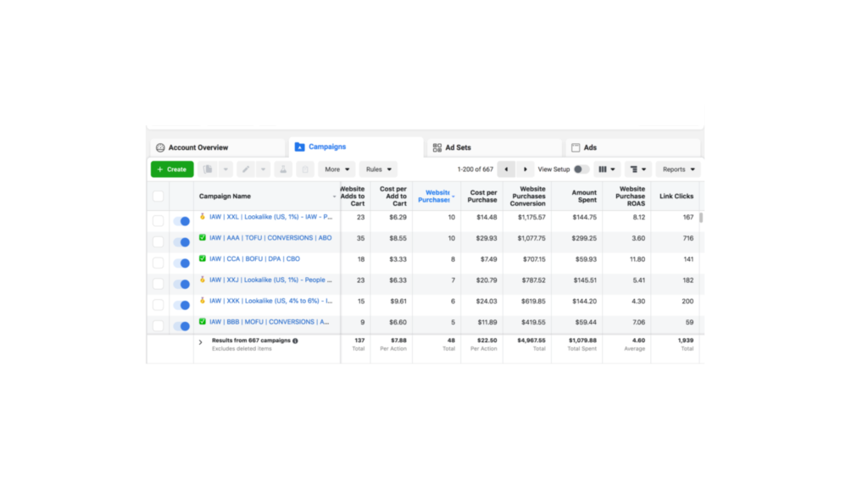Click the A/B test flask icon
The width and height of the screenshot is (868, 488).
tap(284, 169)
